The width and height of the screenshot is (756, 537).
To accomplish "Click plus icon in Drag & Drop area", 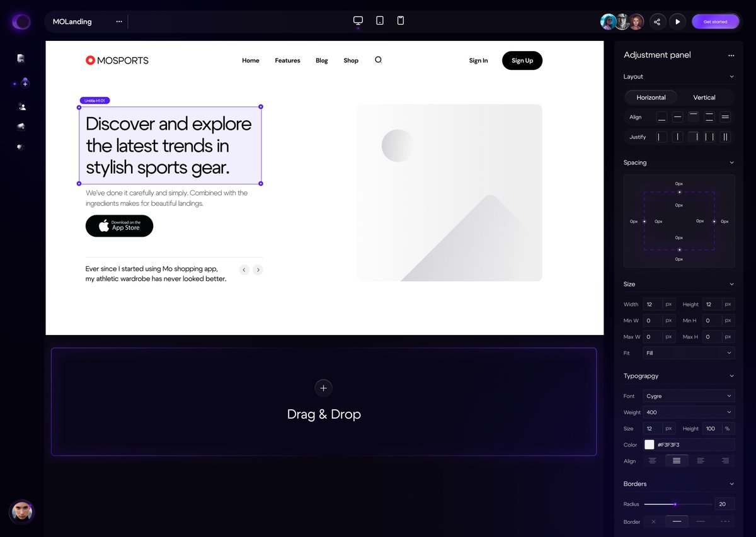I will [x=323, y=388].
